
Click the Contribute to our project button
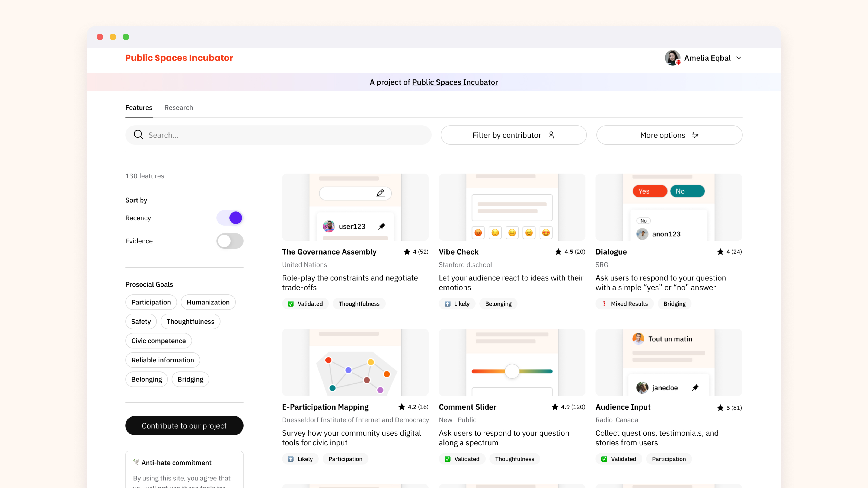(x=184, y=425)
